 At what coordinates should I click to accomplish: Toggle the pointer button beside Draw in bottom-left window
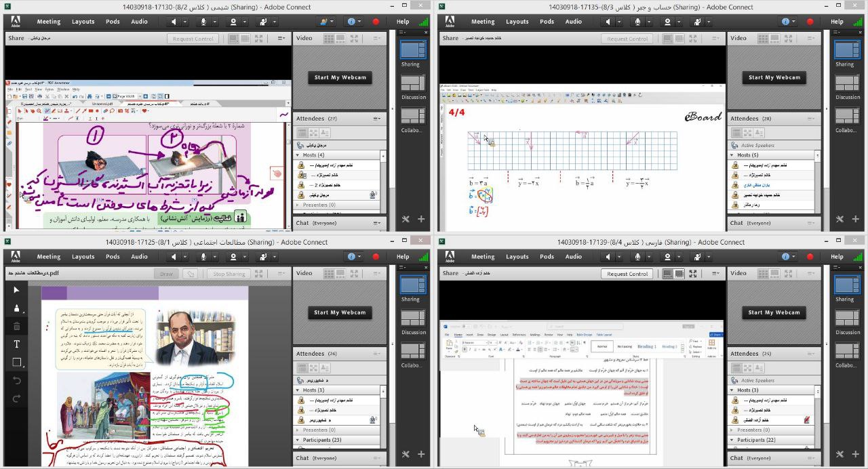click(191, 274)
